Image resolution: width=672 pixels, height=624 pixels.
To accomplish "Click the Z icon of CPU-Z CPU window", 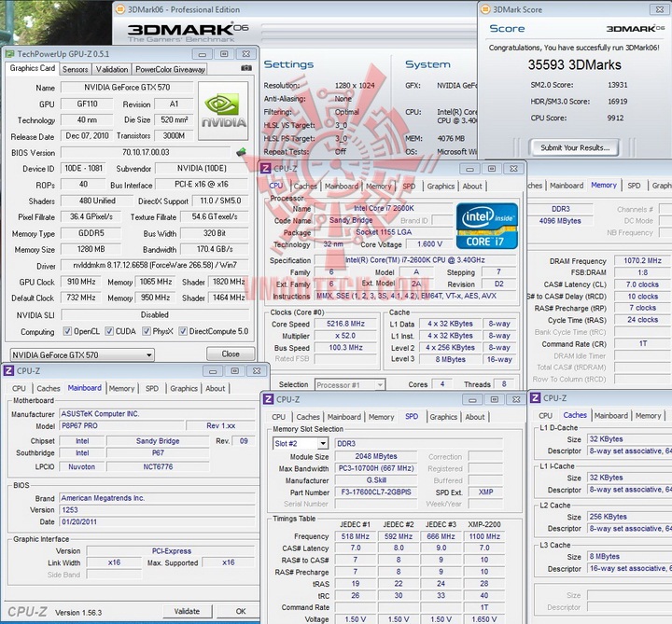I will 266,168.
